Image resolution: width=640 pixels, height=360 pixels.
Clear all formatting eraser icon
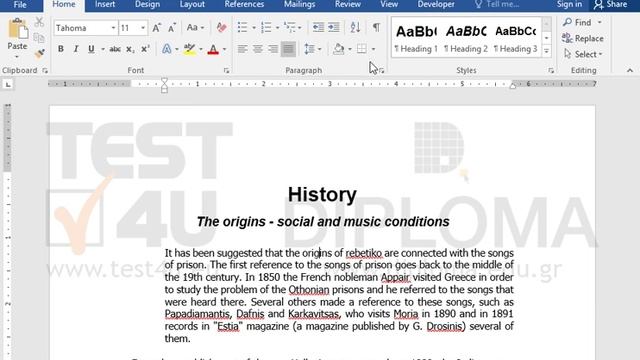click(221, 28)
